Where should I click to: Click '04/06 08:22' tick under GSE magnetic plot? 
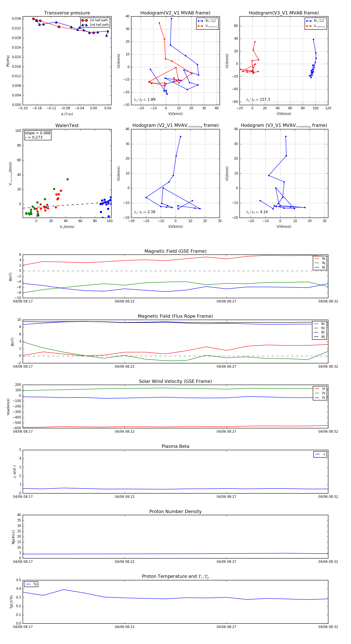pyautogui.click(x=125, y=302)
